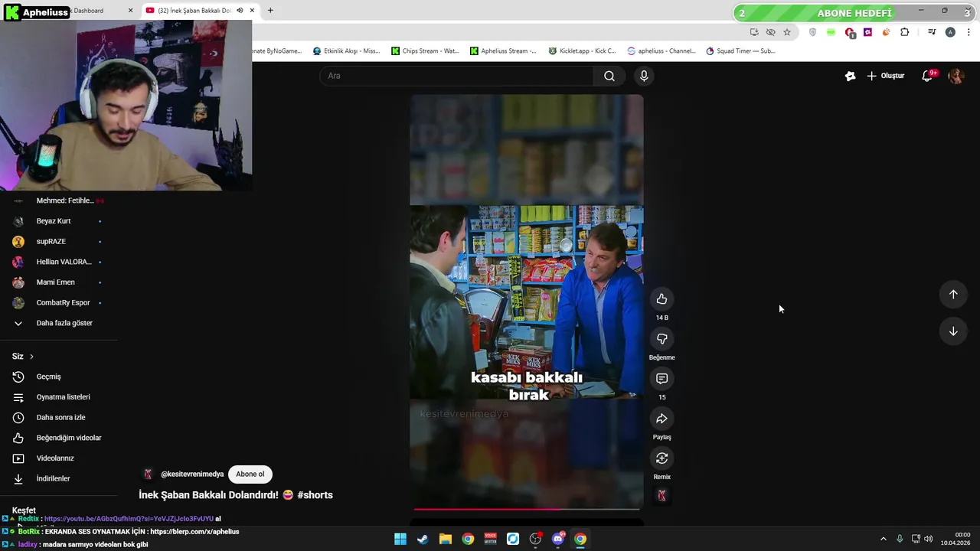Open Chrome extensions puzzle icon
This screenshot has height=551, width=980.
point(905,32)
